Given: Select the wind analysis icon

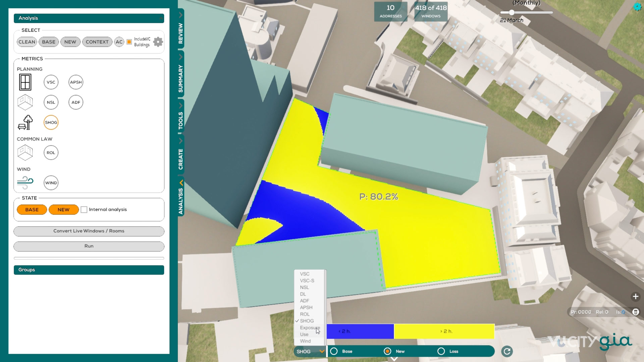Looking at the screenshot, I should coord(25,183).
